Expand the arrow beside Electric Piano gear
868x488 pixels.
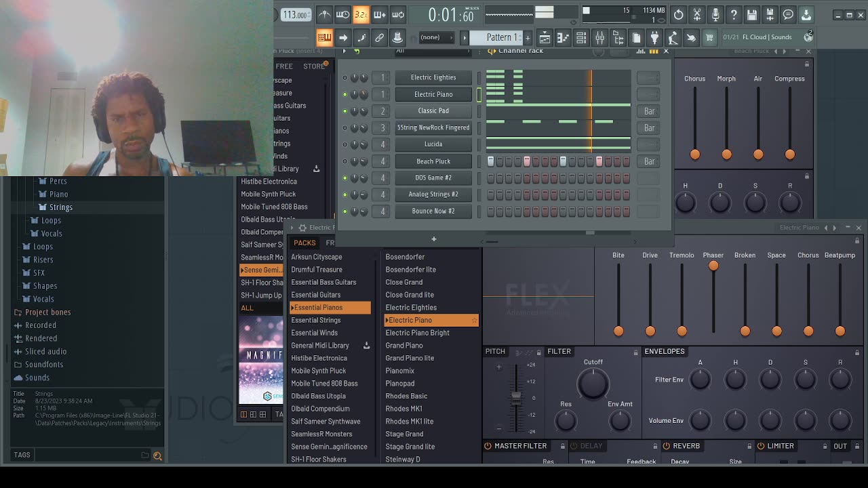(292, 228)
